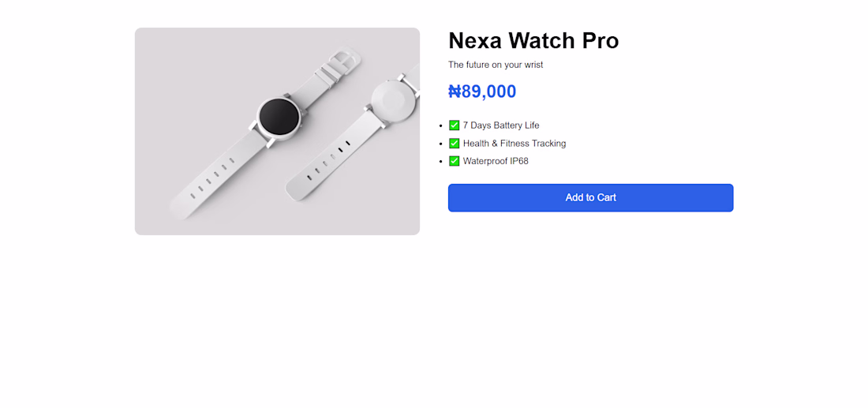
Task: Select the Nexa Watch Pro heading
Action: click(533, 40)
